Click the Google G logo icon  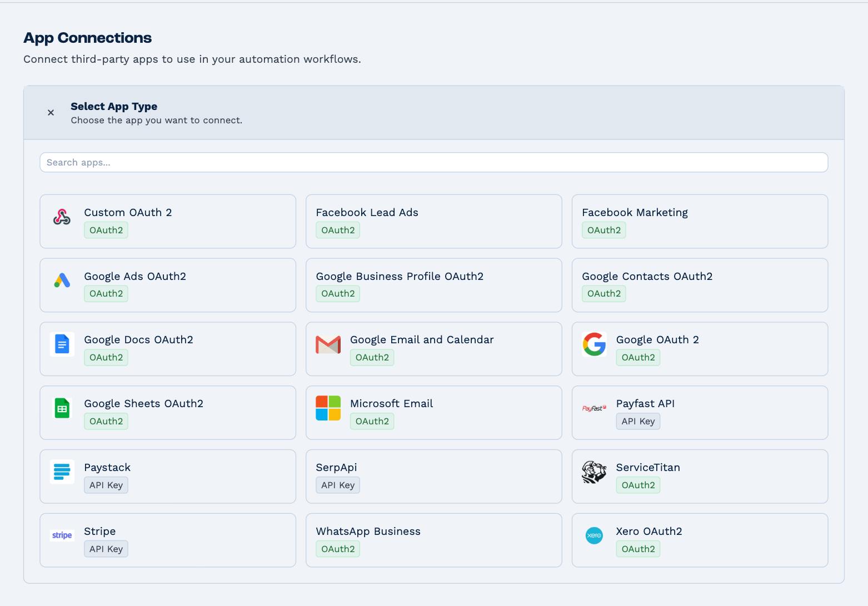[594, 344]
